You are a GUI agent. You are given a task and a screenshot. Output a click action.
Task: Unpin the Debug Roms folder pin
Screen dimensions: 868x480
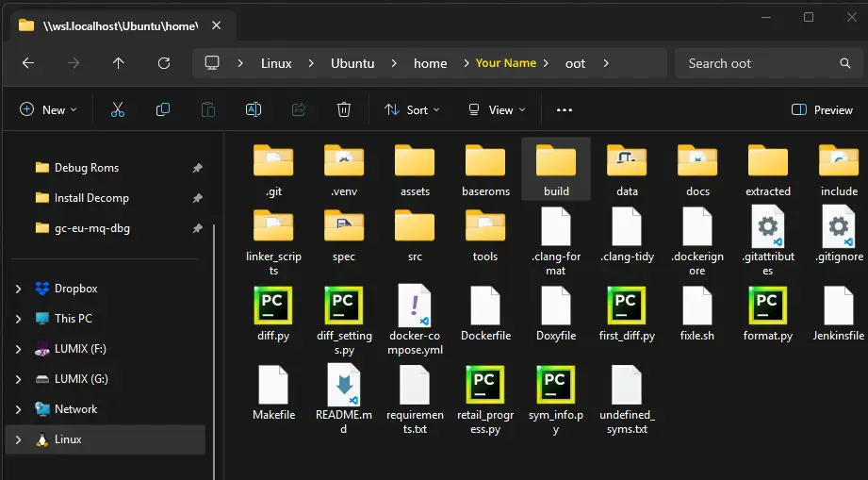(x=197, y=168)
